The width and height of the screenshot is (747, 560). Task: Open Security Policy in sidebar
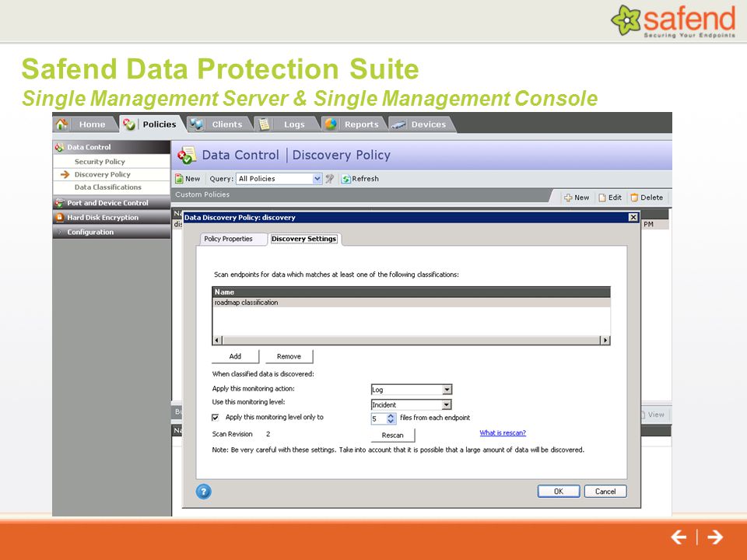pyautogui.click(x=100, y=162)
